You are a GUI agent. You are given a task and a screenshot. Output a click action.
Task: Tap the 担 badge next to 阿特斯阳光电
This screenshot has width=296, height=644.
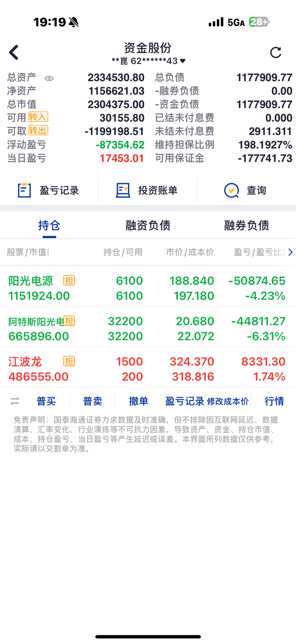pos(69,321)
